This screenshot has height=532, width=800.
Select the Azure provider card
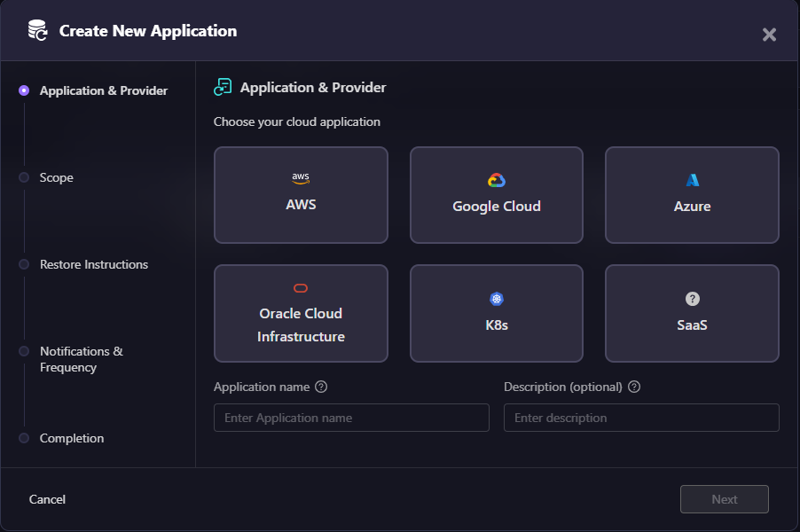692,195
